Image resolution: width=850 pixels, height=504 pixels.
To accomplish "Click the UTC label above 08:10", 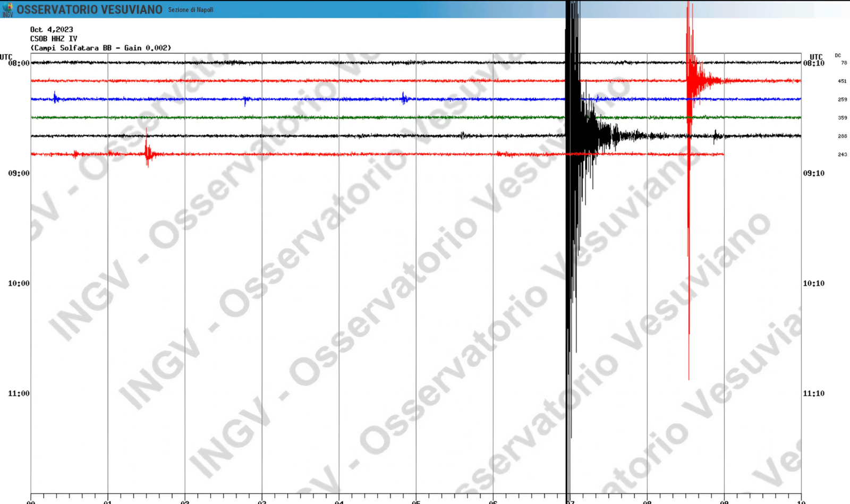I will tap(816, 57).
